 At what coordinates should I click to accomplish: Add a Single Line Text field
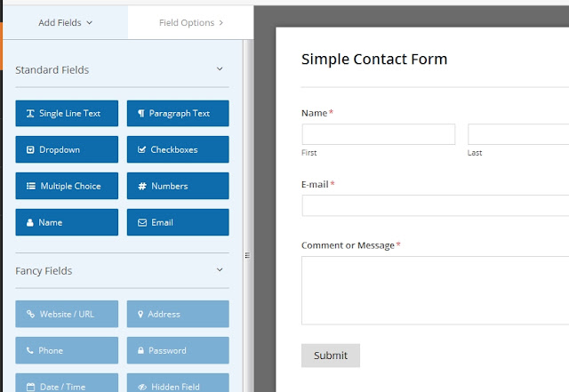67,113
